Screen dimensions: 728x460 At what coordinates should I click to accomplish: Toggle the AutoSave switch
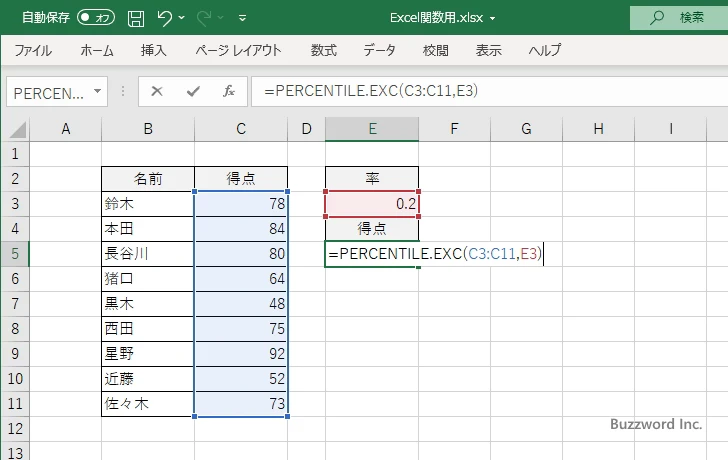coord(96,18)
